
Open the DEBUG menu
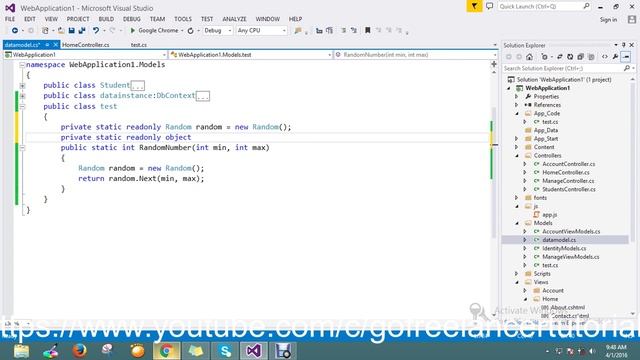pos(131,19)
